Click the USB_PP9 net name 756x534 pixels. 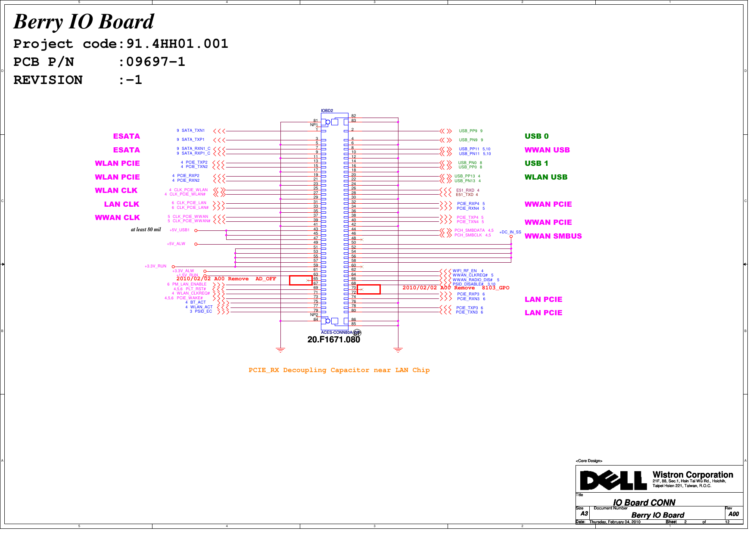pyautogui.click(x=468, y=131)
